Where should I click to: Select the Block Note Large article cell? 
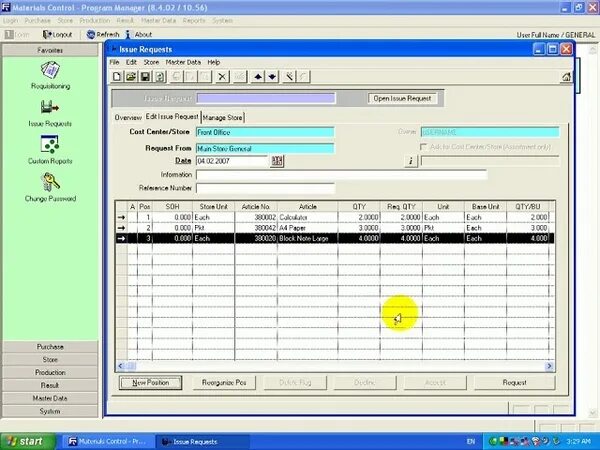click(308, 238)
